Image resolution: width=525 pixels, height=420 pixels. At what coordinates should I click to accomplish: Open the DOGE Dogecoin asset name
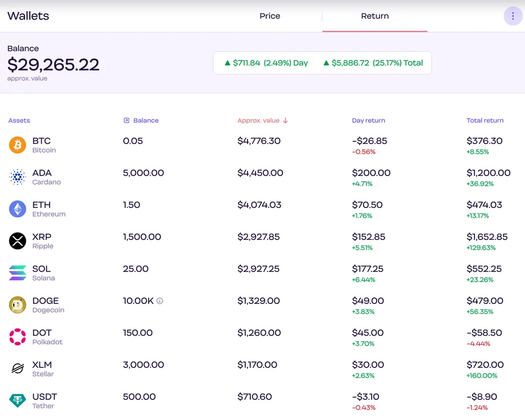48,305
